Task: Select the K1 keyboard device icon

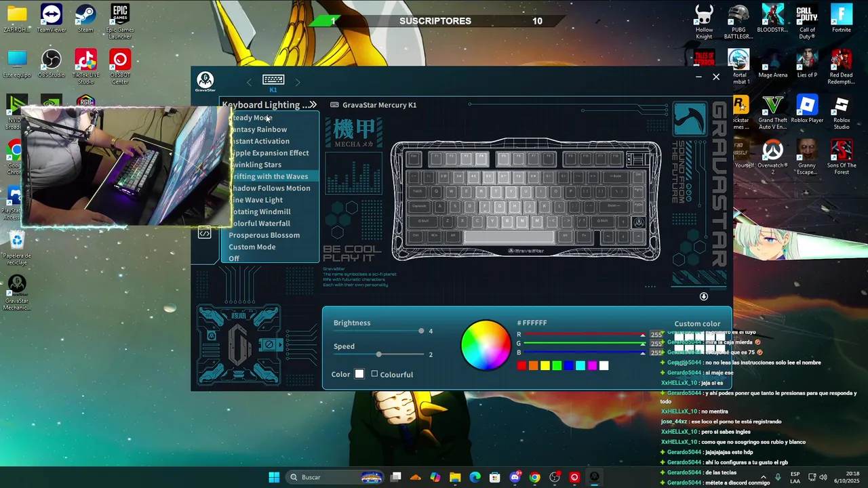Action: [x=273, y=80]
